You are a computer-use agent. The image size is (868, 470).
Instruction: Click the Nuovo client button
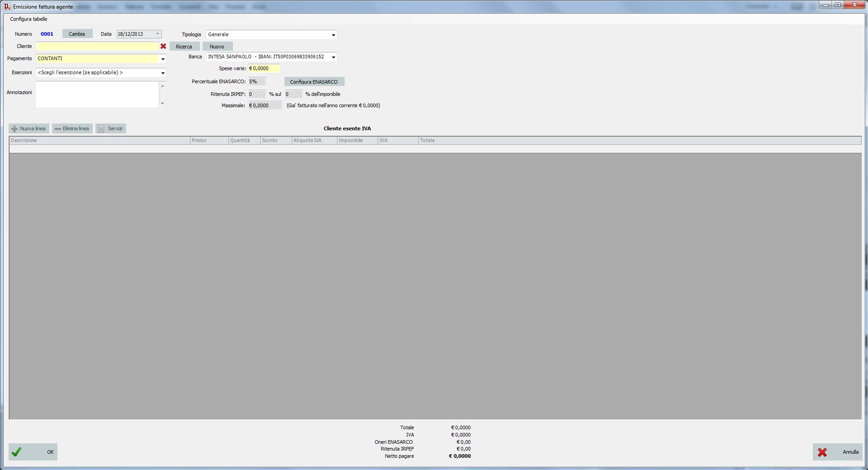click(x=217, y=47)
